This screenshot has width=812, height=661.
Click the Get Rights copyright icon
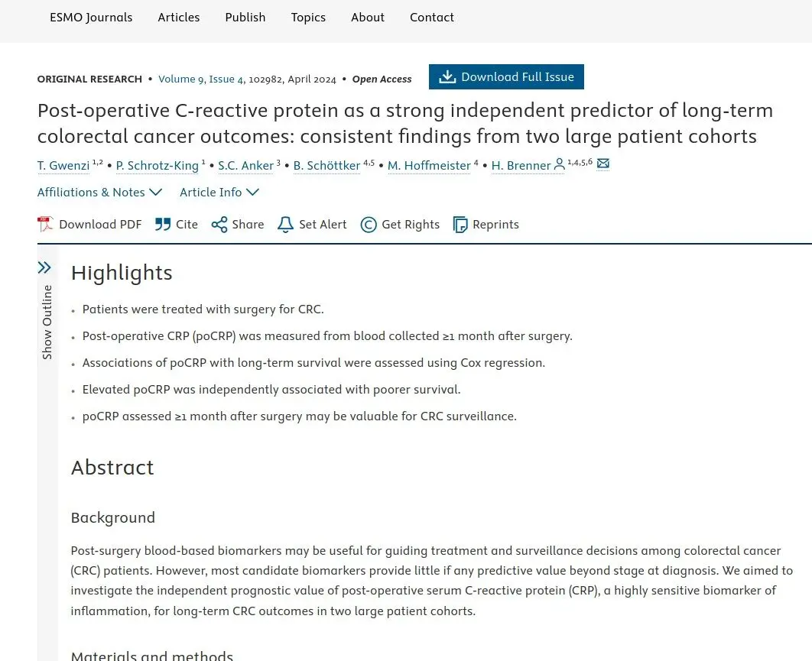tap(369, 224)
